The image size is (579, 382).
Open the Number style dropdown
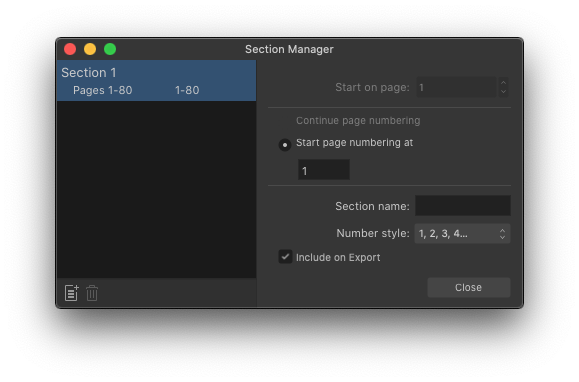[x=462, y=233]
